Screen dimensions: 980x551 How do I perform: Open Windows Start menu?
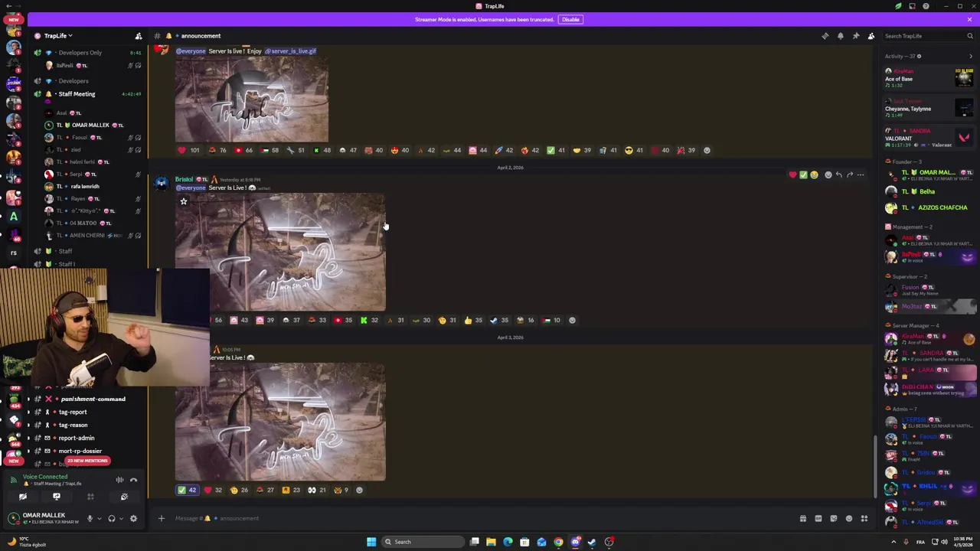(x=371, y=542)
